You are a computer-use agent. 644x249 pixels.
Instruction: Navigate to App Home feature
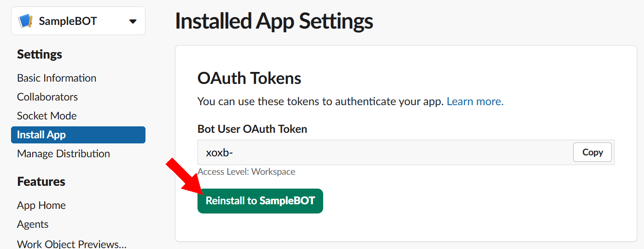(41, 205)
